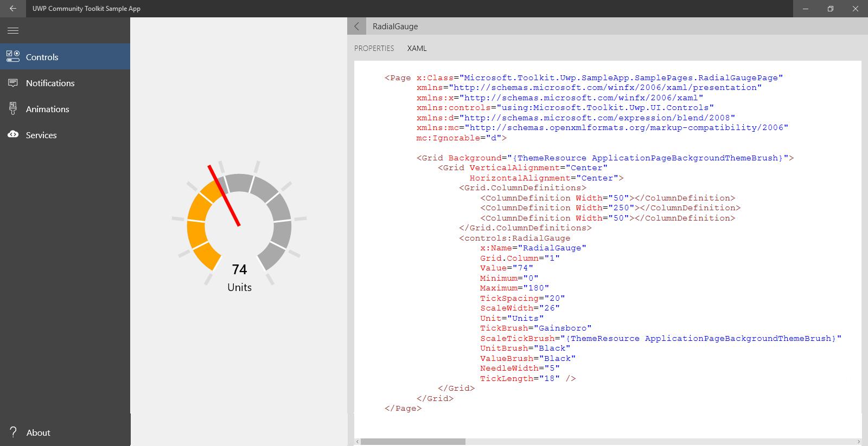Switch to the PROPERTIES tab
868x446 pixels.
(374, 48)
